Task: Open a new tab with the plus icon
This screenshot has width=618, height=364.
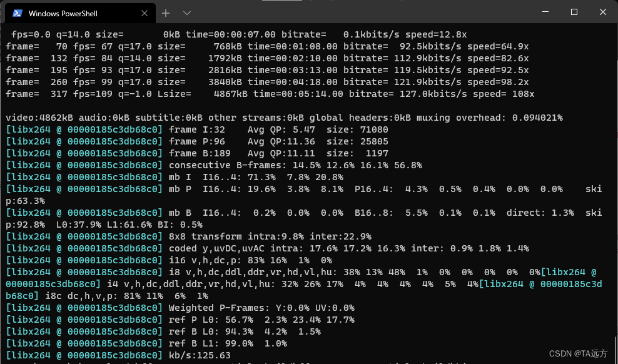Action: 165,13
